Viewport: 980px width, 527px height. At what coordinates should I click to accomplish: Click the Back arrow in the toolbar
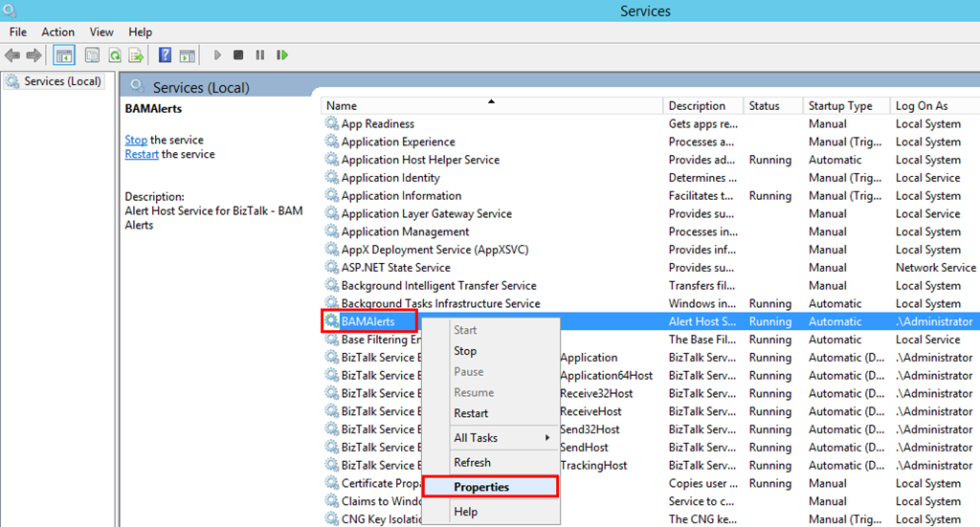(x=12, y=55)
